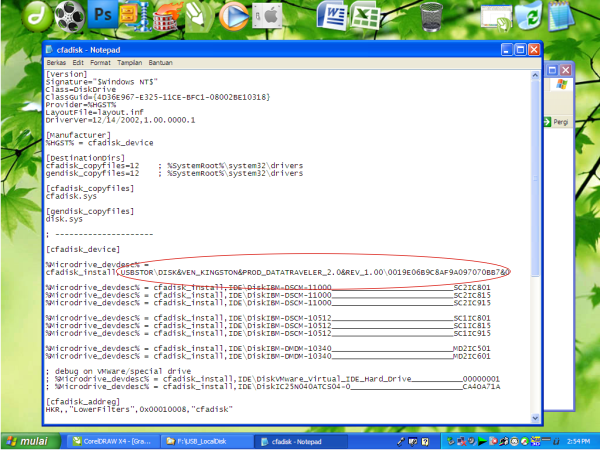Image resolution: width=600 pixels, height=450 pixels.
Task: Click Notepad vertical scrollbar up arrow
Action: pos(535,74)
